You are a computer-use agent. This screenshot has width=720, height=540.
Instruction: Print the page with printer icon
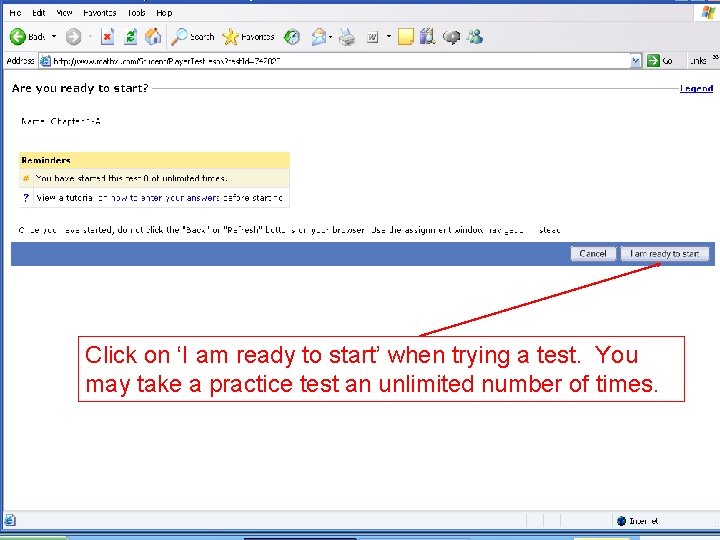tap(347, 37)
